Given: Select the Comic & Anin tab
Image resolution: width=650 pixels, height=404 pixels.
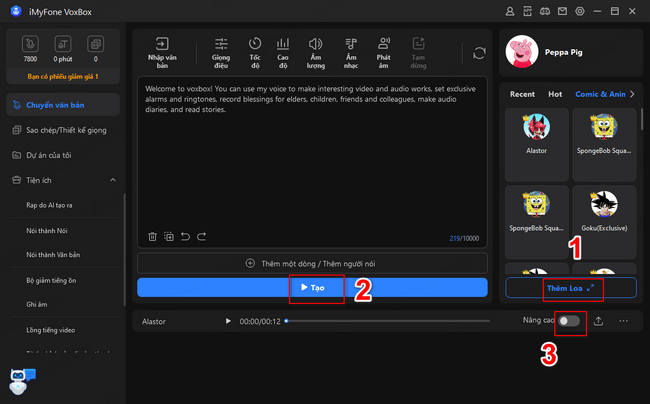Looking at the screenshot, I should coord(600,94).
